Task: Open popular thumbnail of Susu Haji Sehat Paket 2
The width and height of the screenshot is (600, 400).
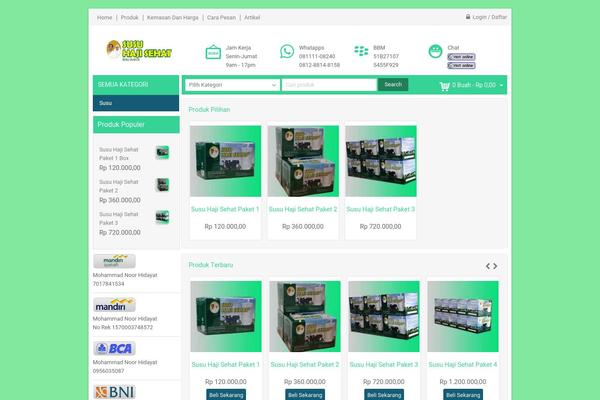Action: pyautogui.click(x=162, y=185)
